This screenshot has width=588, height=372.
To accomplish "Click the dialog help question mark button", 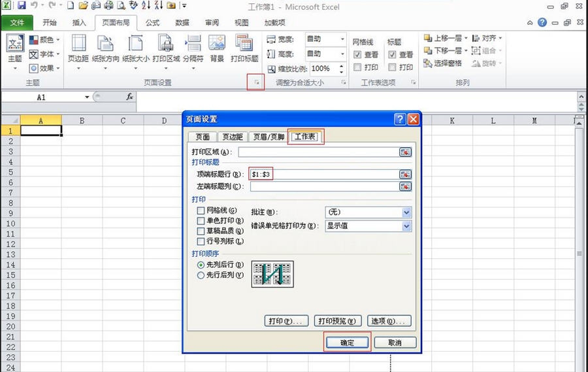I will pos(400,119).
